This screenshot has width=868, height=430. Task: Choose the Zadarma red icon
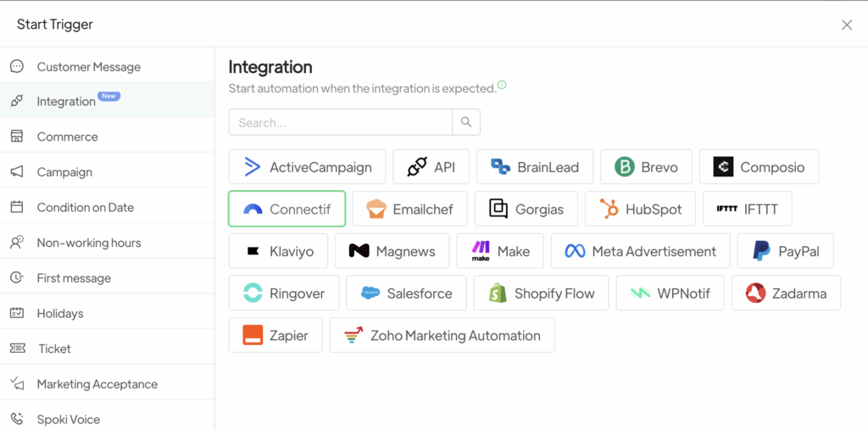755,293
